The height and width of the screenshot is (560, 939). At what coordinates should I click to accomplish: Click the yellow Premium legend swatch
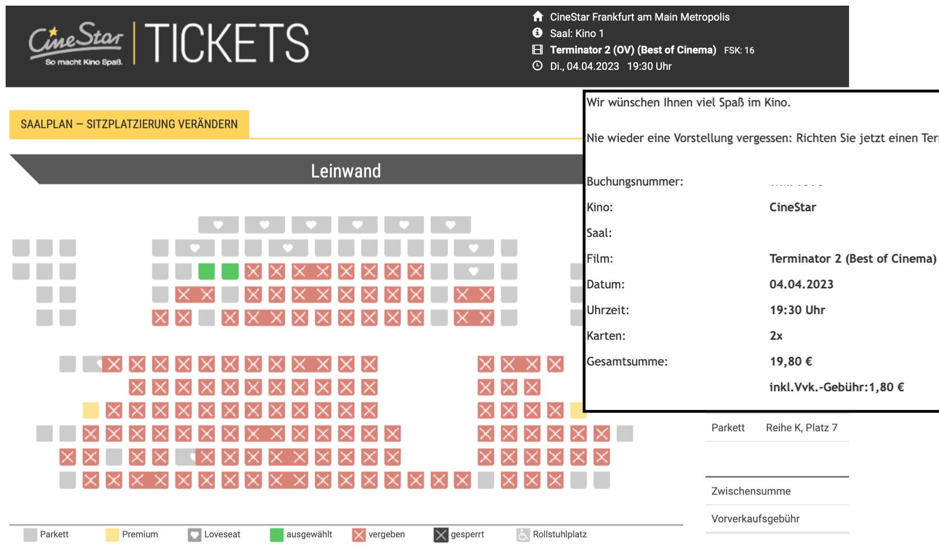coord(112,535)
